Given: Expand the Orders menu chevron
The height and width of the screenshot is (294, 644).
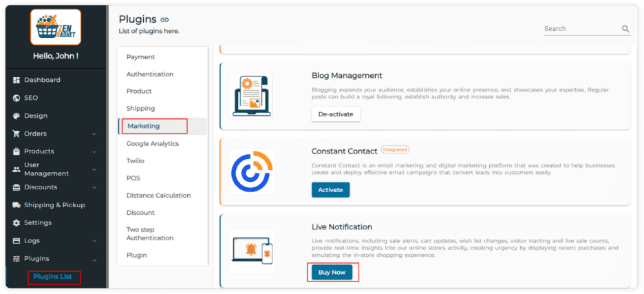Looking at the screenshot, I should [x=94, y=134].
